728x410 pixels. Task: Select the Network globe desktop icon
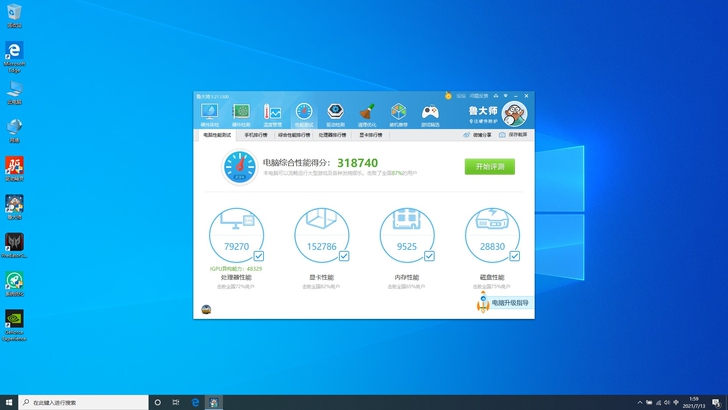click(14, 130)
